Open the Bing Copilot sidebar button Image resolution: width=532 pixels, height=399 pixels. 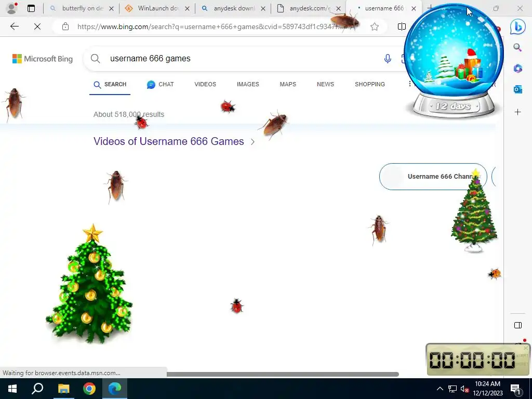tap(518, 26)
